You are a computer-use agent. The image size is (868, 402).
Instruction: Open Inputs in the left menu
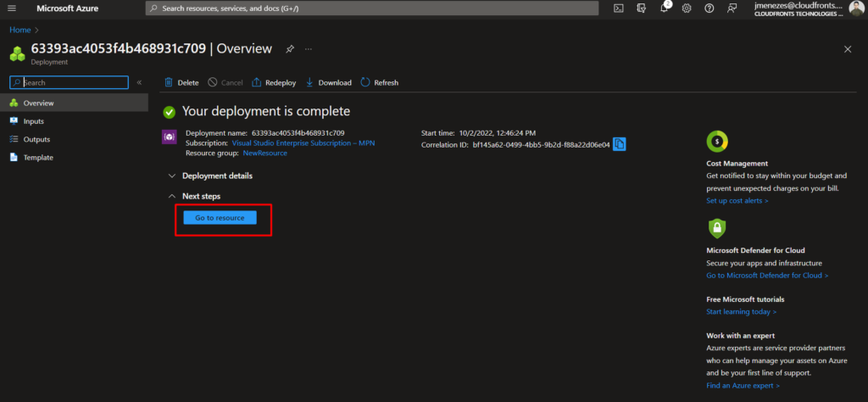click(x=75, y=121)
